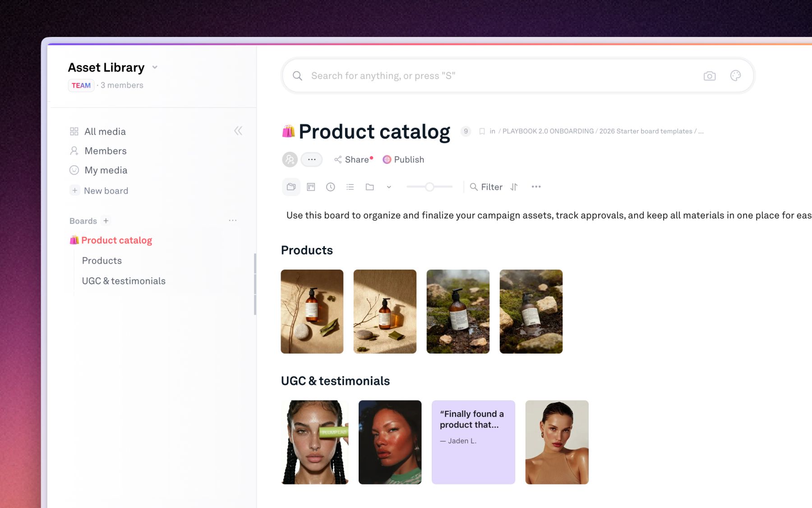The height and width of the screenshot is (508, 812).
Task: Open PLAYBOOK 2.0 ONBOARDING breadcrumb
Action: click(x=548, y=131)
